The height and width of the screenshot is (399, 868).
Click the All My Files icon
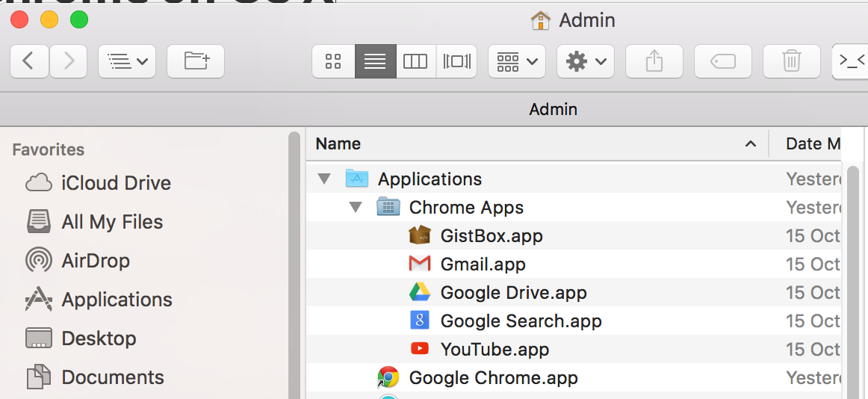coord(39,221)
